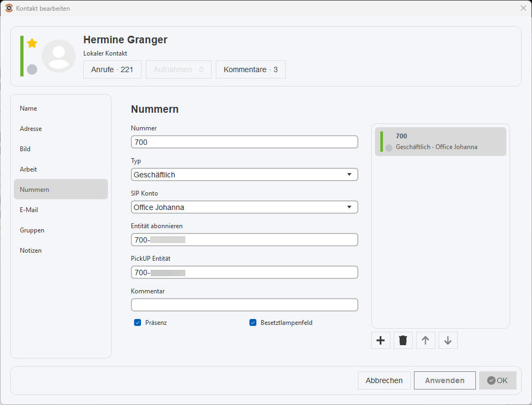Image resolution: width=532 pixels, height=405 pixels.
Task: Toggle the Präsenz checkbox
Action: coord(137,323)
